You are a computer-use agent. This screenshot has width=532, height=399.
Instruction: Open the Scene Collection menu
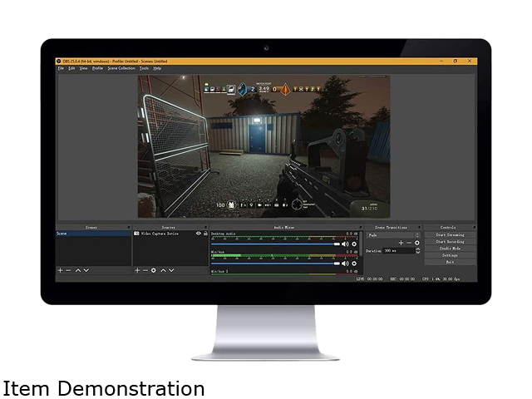(121, 68)
